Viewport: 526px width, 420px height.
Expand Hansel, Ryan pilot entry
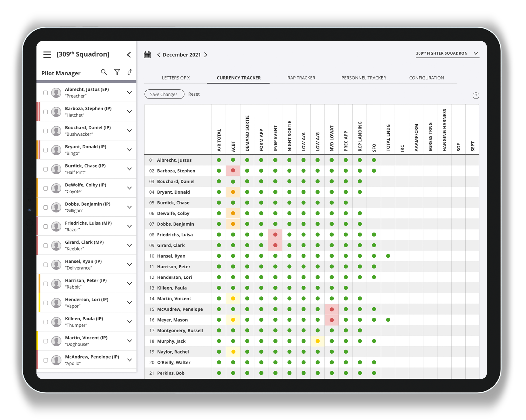point(129,264)
